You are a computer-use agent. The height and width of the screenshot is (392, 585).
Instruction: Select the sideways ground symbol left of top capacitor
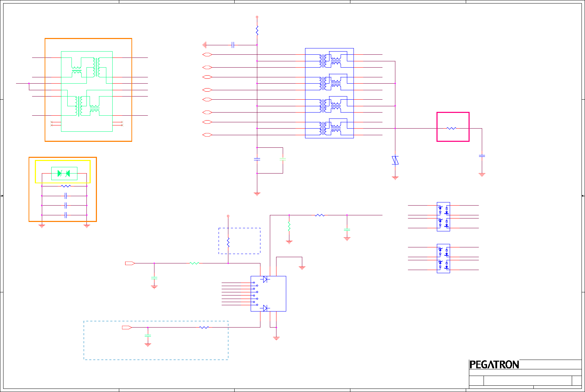[204, 45]
